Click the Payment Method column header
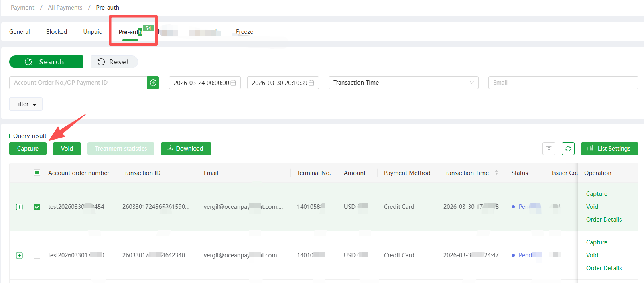The width and height of the screenshot is (644, 283). [x=407, y=173]
